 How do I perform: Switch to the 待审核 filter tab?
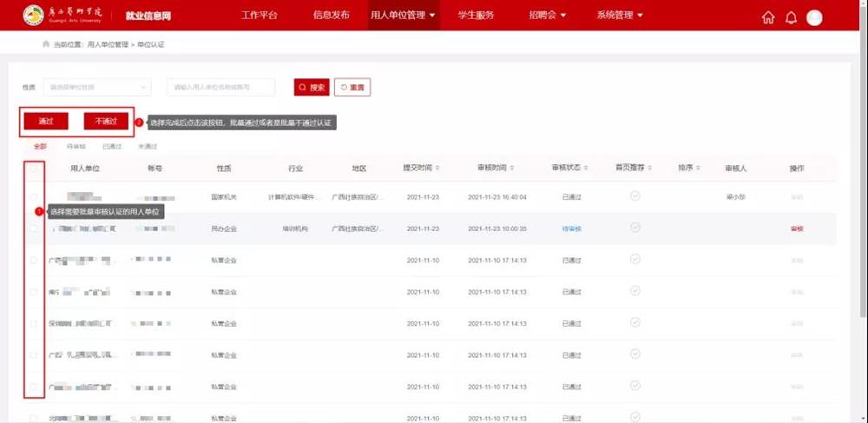(76, 147)
